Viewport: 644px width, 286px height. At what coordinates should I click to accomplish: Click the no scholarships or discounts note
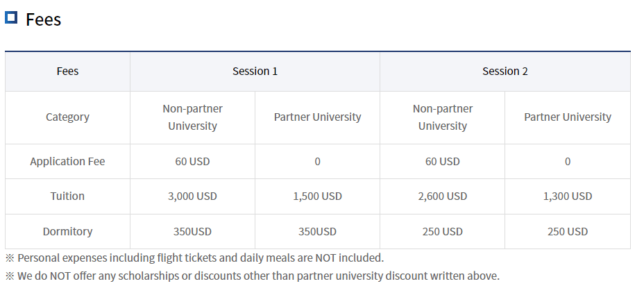click(252, 276)
